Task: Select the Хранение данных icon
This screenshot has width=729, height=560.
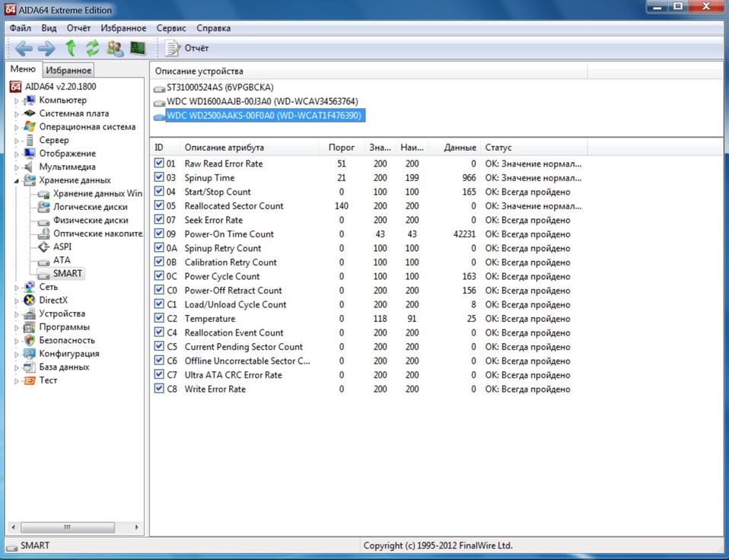Action: point(29,180)
